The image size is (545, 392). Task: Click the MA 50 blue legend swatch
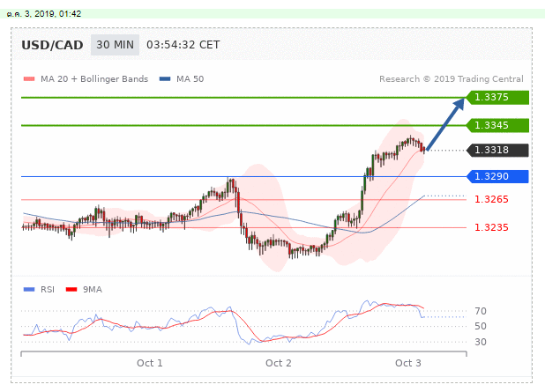[x=165, y=78]
